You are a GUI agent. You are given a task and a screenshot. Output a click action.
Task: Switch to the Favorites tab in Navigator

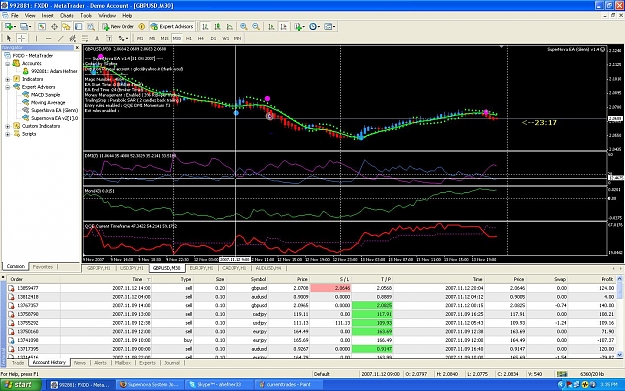click(43, 267)
